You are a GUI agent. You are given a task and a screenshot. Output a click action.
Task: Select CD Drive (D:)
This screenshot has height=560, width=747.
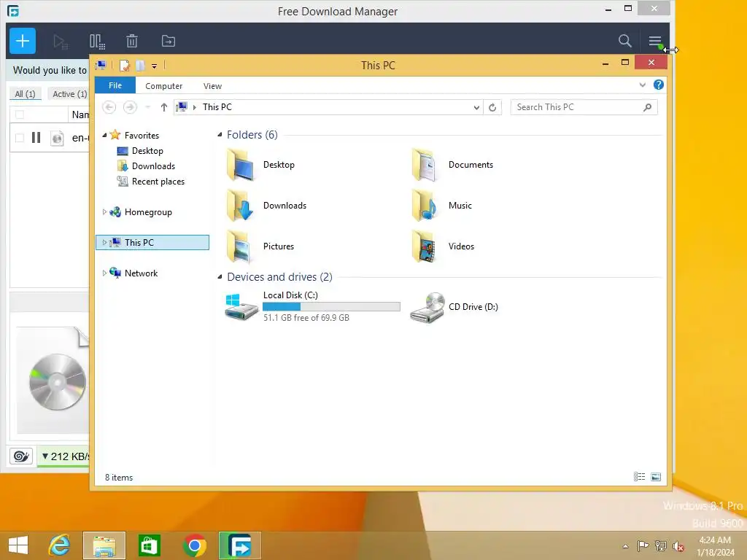[454, 307]
